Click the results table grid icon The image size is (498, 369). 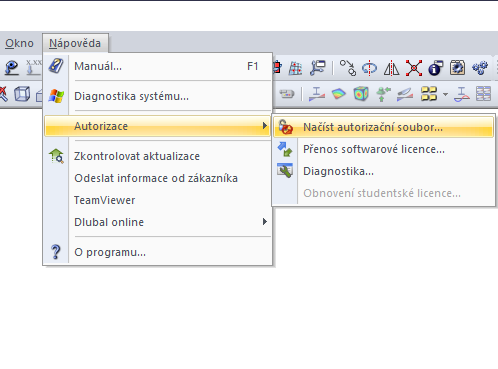483,94
